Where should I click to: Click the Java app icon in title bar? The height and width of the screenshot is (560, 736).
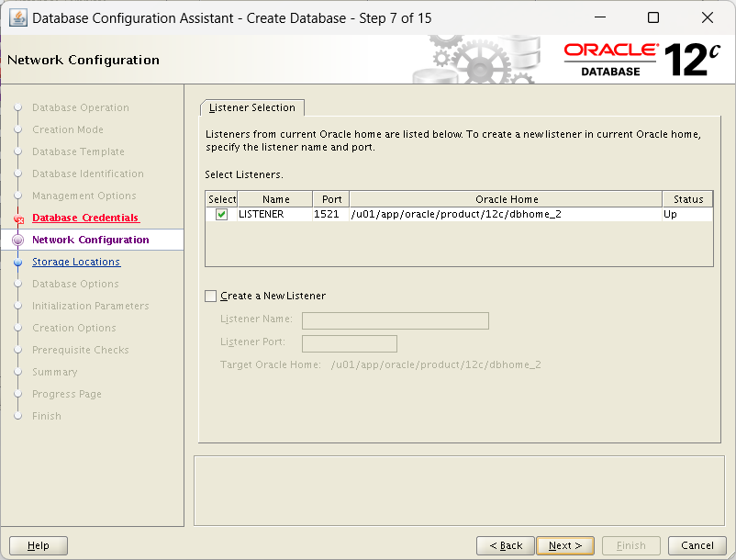pos(17,17)
